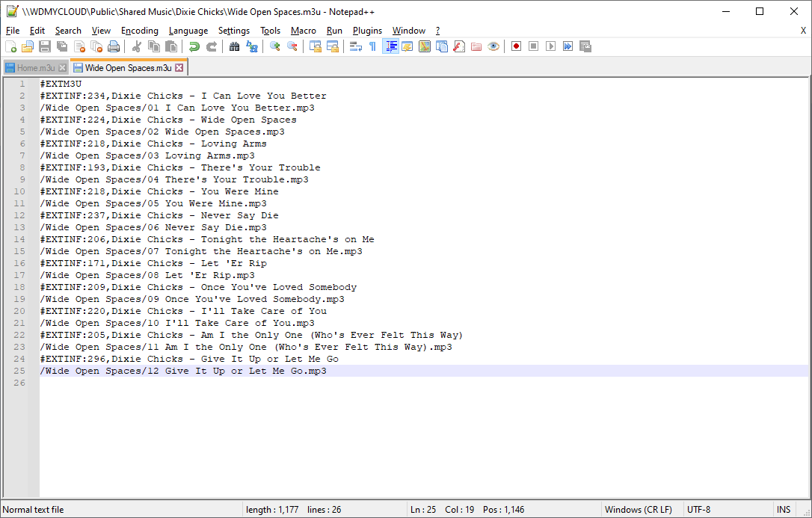
Task: Click the Ln : 25 Col : 19 status field
Action: coord(505,510)
